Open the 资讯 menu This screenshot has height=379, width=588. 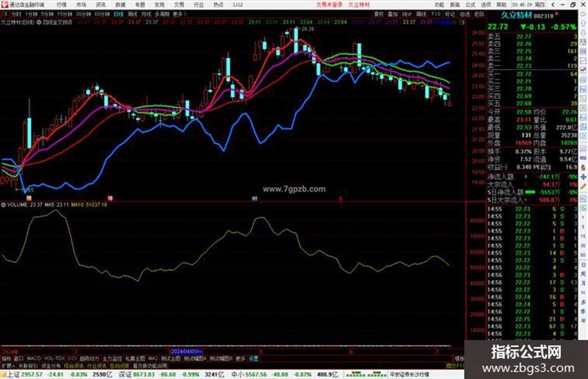click(101, 4)
